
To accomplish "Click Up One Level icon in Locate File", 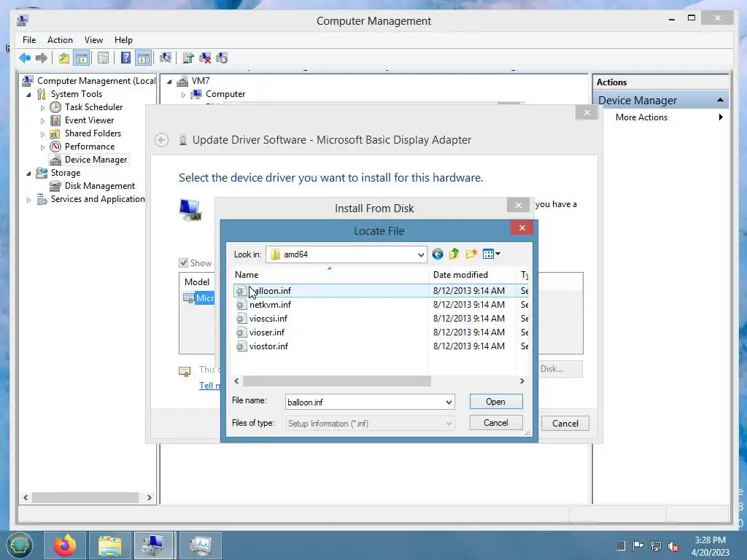I will (454, 254).
